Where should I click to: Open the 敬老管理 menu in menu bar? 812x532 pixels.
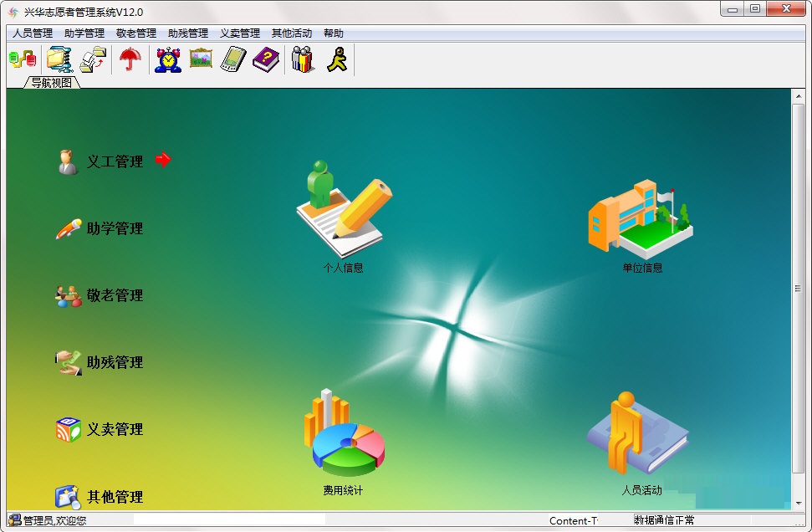[x=136, y=33]
